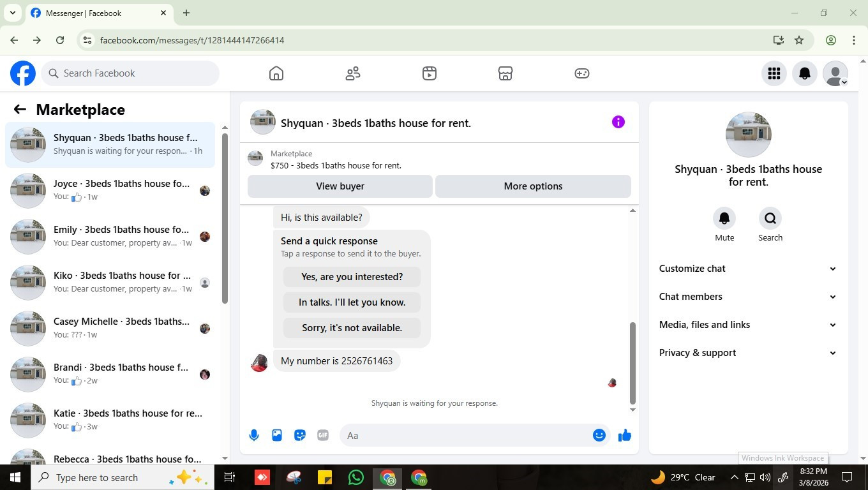Click the address bar URL
868x490 pixels.
pyautogui.click(x=192, y=40)
